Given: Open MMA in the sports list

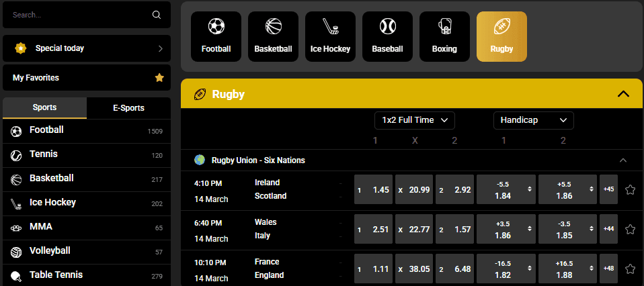Looking at the screenshot, I should [x=87, y=228].
